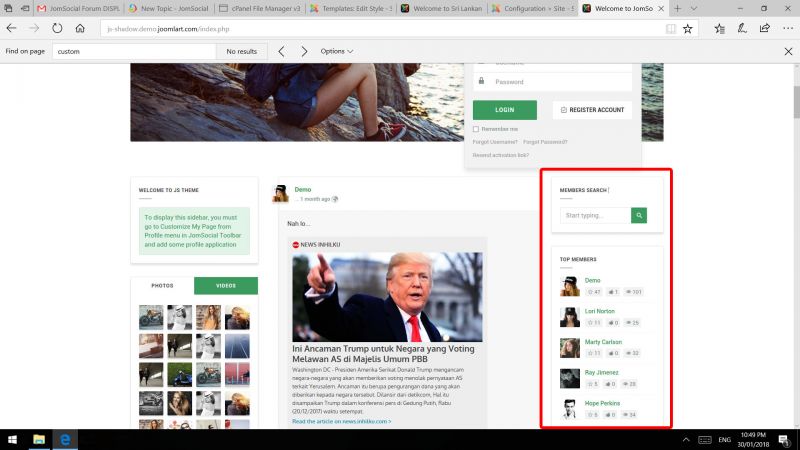Image resolution: width=800 pixels, height=450 pixels.
Task: Switch to cPanel File Manager tab
Action: 259,8
